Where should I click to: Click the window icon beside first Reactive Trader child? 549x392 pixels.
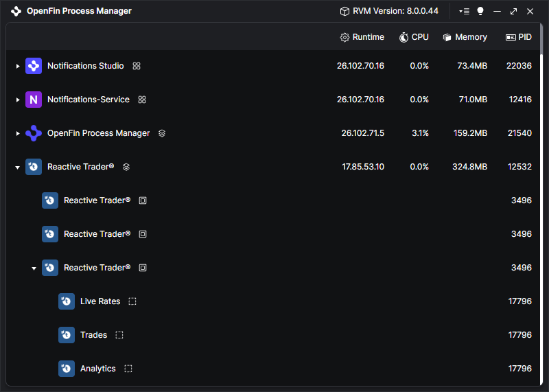[x=143, y=200]
